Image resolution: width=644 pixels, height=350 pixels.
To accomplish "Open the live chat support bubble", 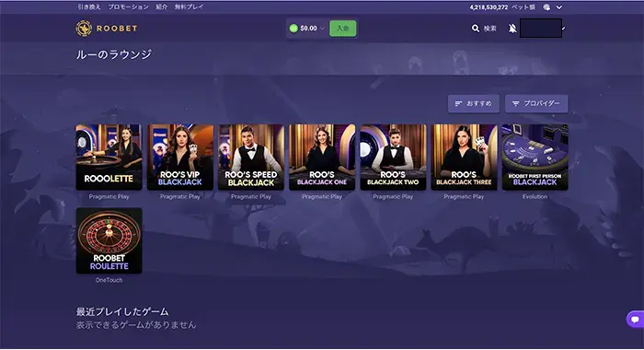I will pyautogui.click(x=635, y=320).
